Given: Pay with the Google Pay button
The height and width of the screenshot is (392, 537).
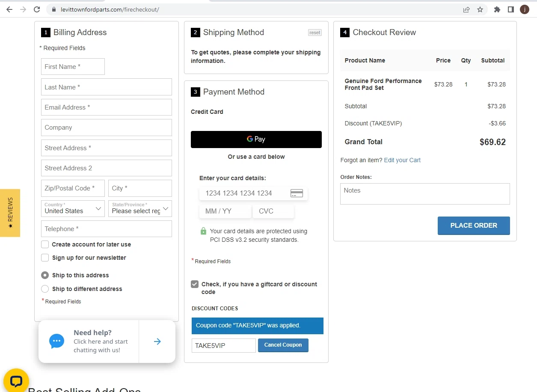Looking at the screenshot, I should point(256,140).
